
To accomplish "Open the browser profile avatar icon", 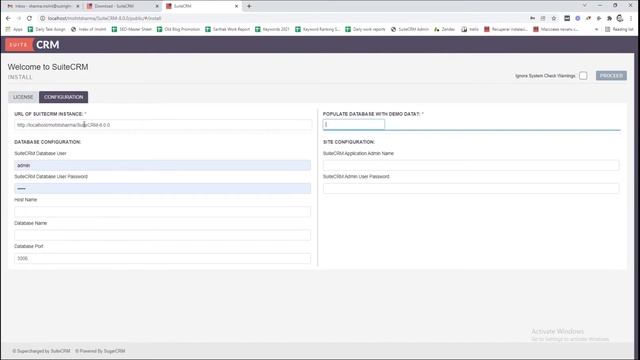I will [x=620, y=18].
